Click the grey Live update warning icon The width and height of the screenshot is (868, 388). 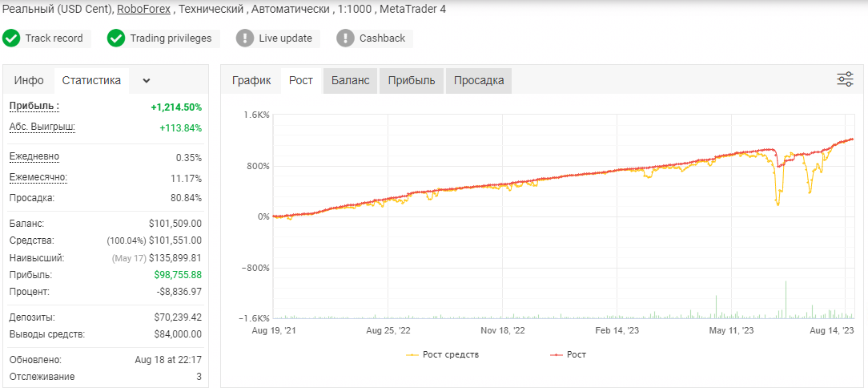(245, 38)
